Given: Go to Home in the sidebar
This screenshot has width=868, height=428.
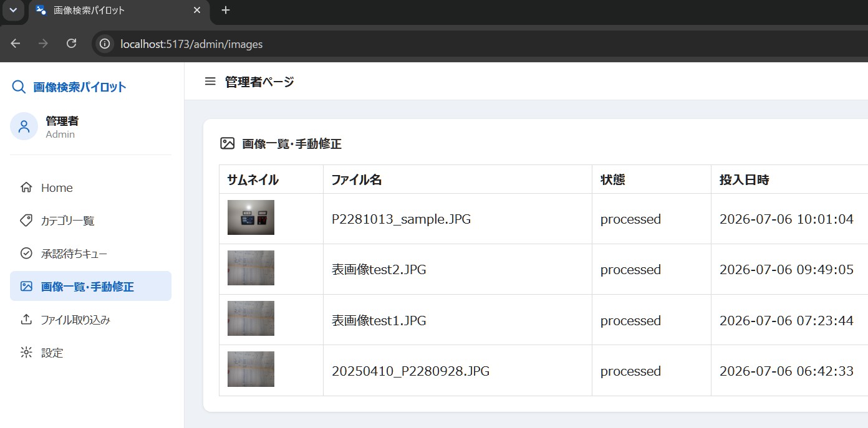Looking at the screenshot, I should pyautogui.click(x=90, y=188).
